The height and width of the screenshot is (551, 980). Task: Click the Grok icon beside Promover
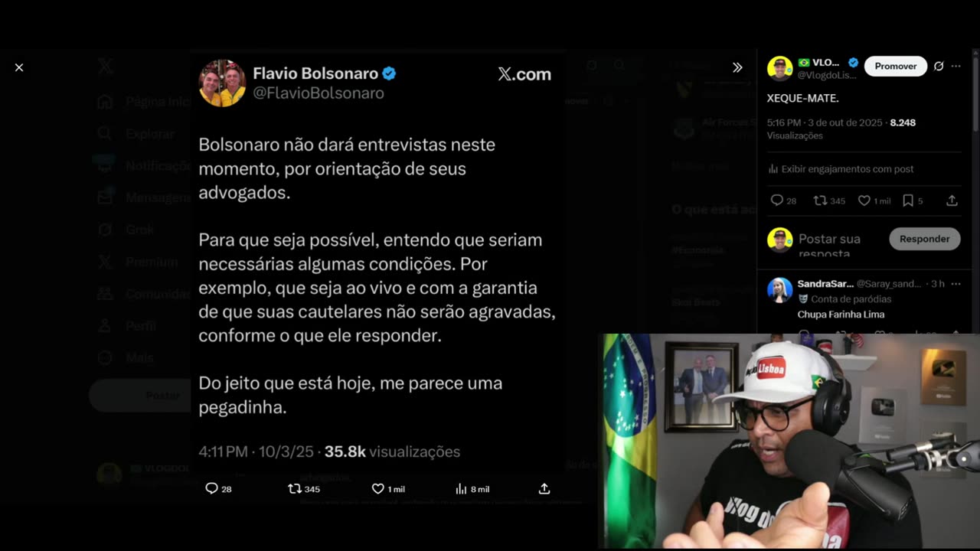click(939, 67)
